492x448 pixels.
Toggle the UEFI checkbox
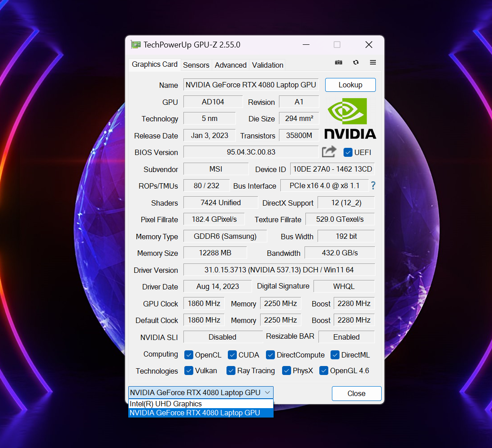[x=348, y=152]
